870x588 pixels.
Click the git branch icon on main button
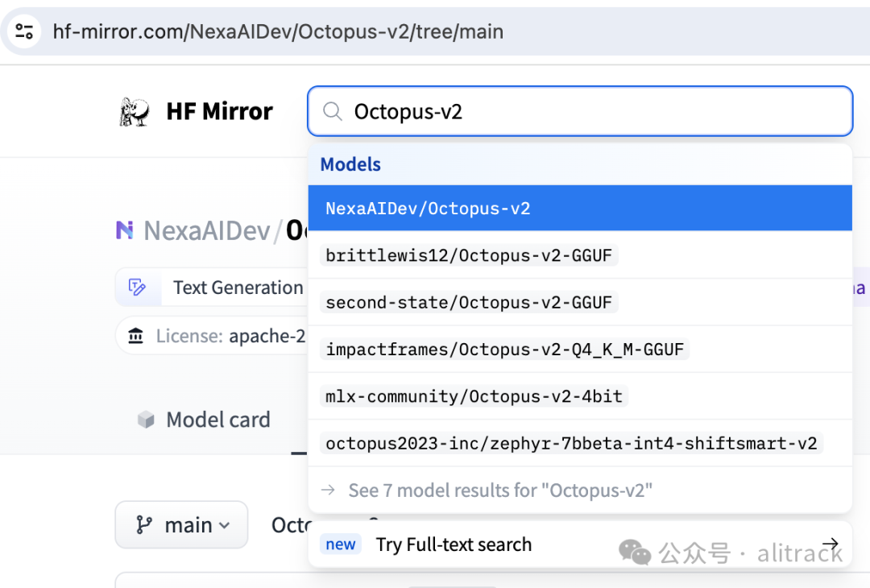tap(143, 524)
